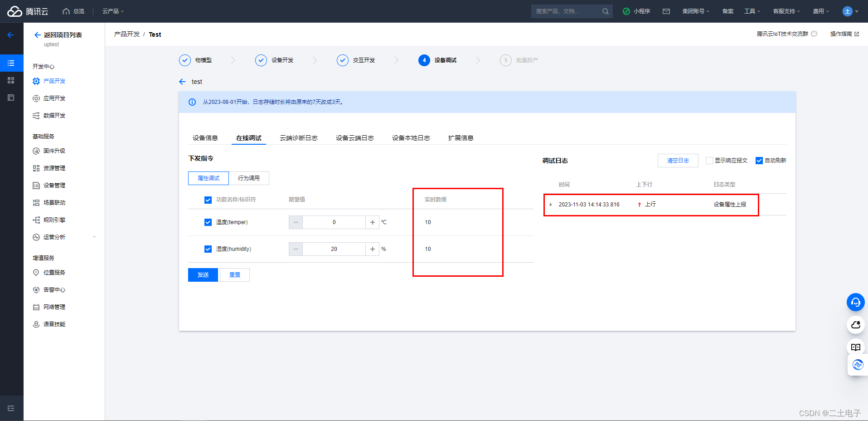Switch to the 云端诊断日志 tab
The width and height of the screenshot is (868, 421).
(x=299, y=138)
